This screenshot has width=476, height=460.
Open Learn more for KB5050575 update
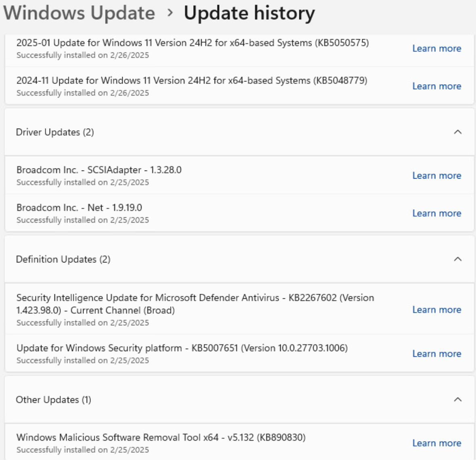coord(436,48)
